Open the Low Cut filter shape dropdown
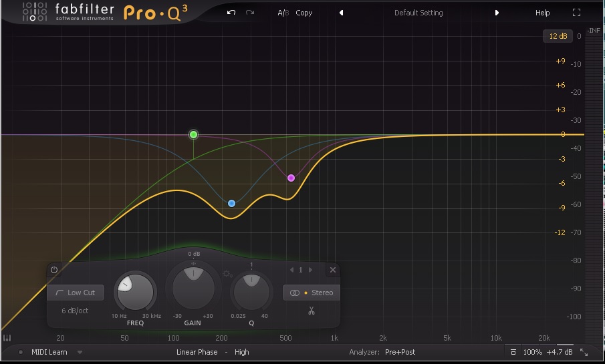Viewport: 605px width, 364px height. [x=76, y=293]
